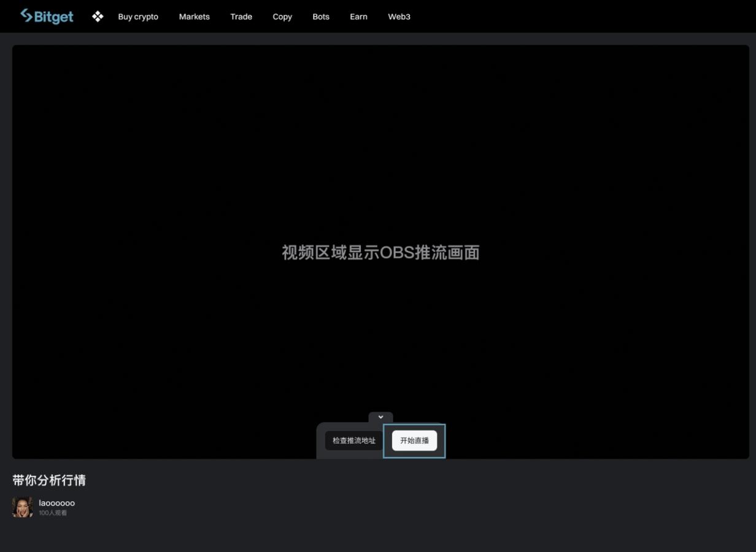Navigate to the Bots page

tap(320, 17)
